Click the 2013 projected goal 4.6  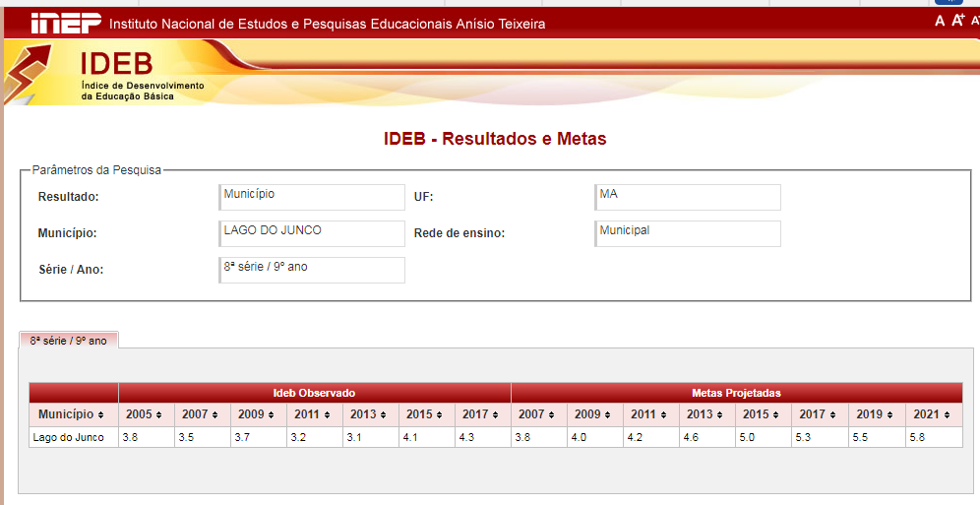pos(707,437)
